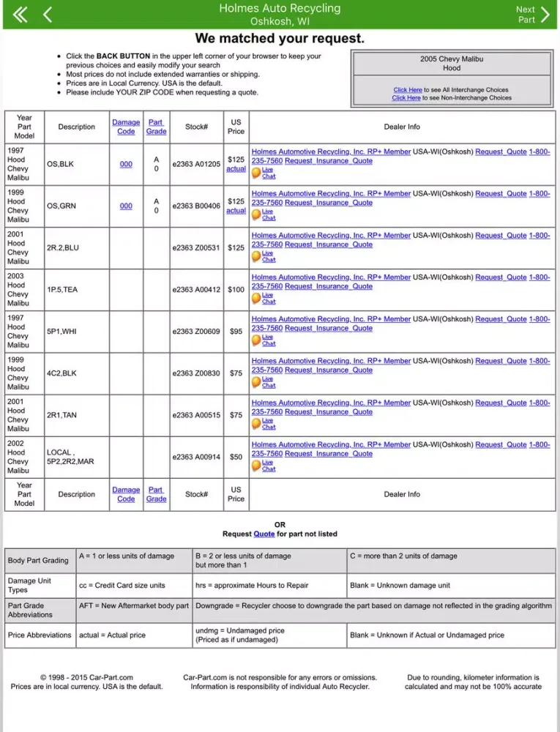560x732 pixels.
Task: Select description LOCAL, 5P2,2R2,MAR
Action: click(70, 457)
